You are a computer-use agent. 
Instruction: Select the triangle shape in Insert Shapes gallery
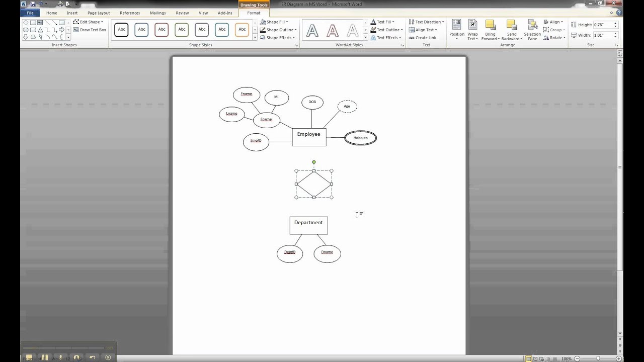point(40,30)
